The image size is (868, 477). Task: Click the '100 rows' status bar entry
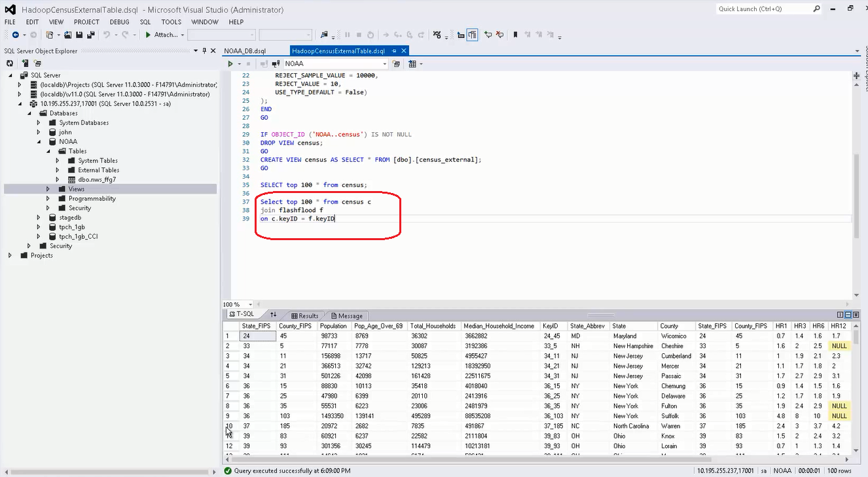point(840,470)
